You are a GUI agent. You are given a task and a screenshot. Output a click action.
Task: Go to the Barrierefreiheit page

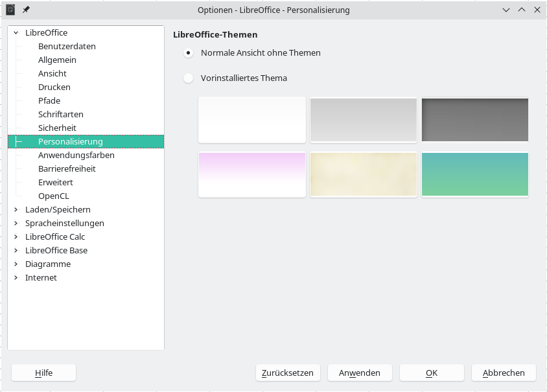coord(67,169)
